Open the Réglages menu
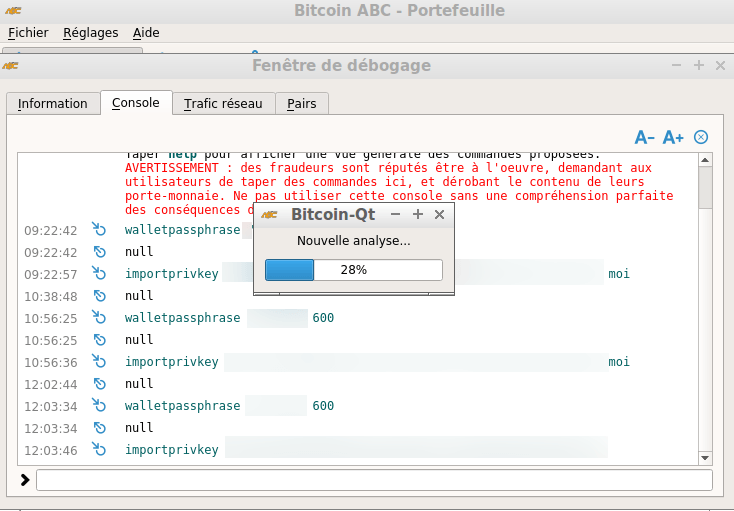734x511 pixels. click(x=91, y=33)
